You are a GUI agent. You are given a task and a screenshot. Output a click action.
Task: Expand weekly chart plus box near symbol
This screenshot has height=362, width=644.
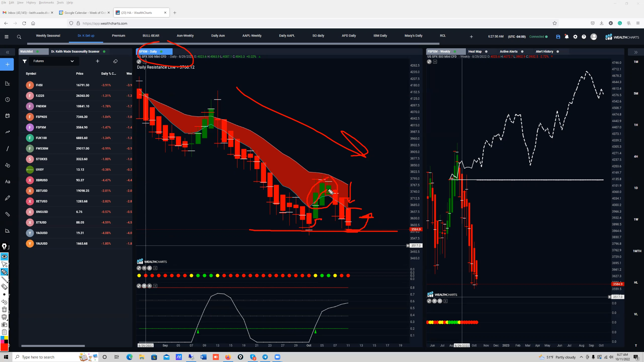pyautogui.click(x=435, y=62)
